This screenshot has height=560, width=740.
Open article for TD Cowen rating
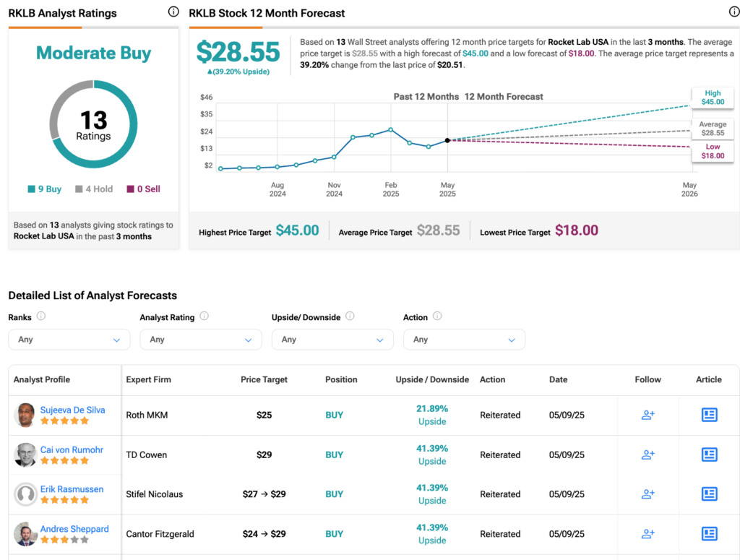710,455
